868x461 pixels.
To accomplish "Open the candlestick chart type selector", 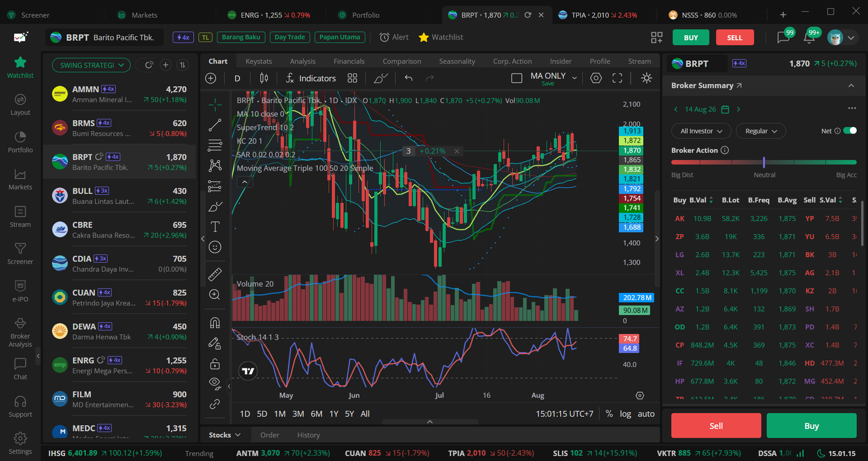I will point(264,79).
